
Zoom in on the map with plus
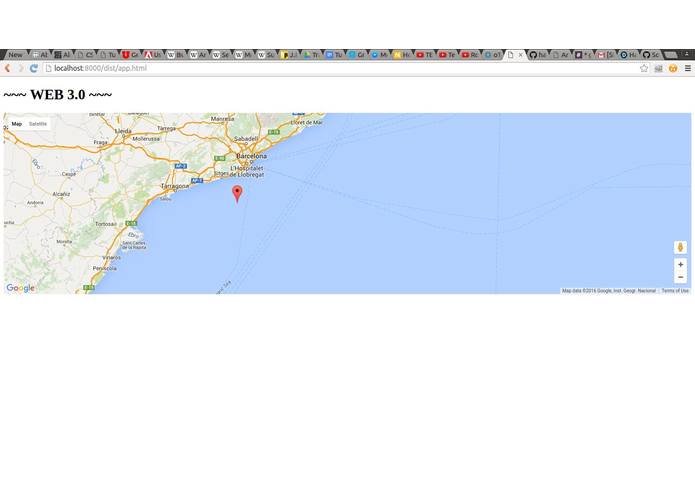[x=680, y=265]
